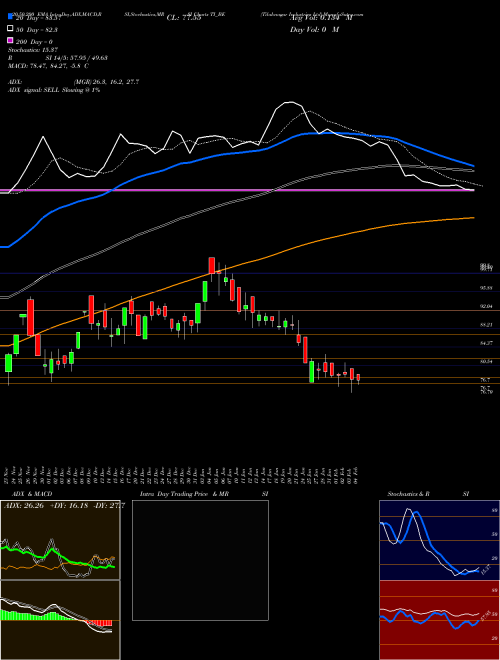This screenshot has height=660, width=500.
Task: Click the 92.04 price axis label
Action: click(487, 306)
